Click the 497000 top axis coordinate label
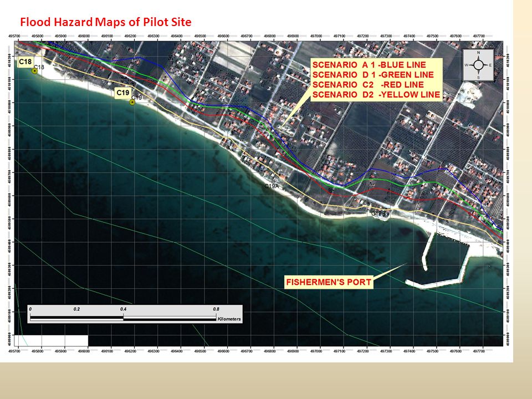 [x=316, y=36]
